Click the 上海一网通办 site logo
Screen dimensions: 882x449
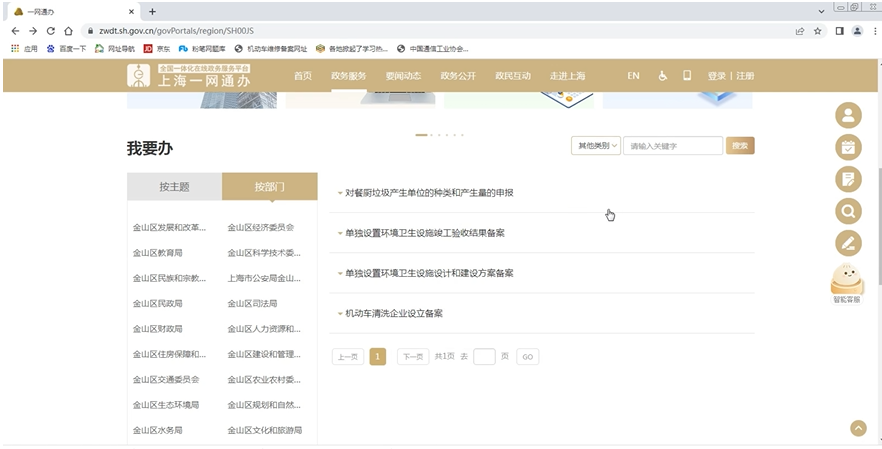189,75
